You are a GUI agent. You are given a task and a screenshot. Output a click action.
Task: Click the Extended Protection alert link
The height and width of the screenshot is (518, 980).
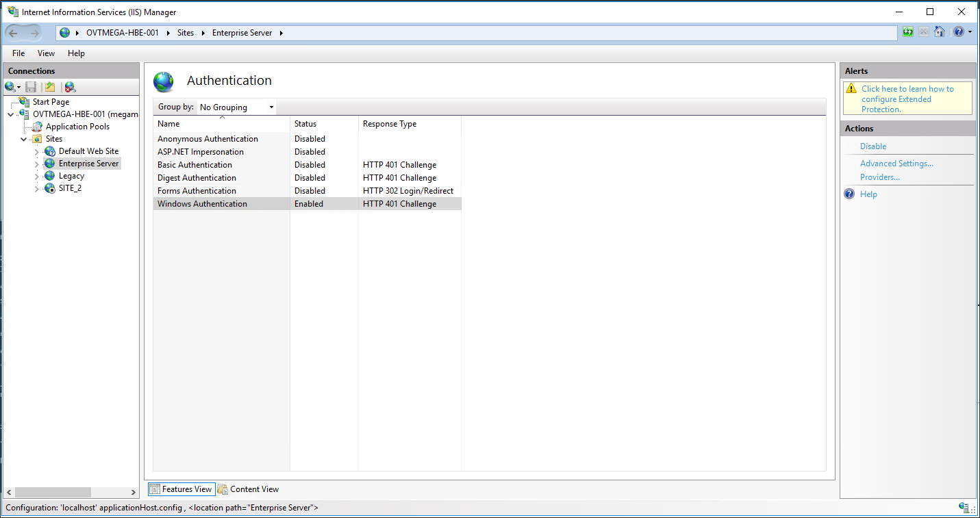(907, 99)
